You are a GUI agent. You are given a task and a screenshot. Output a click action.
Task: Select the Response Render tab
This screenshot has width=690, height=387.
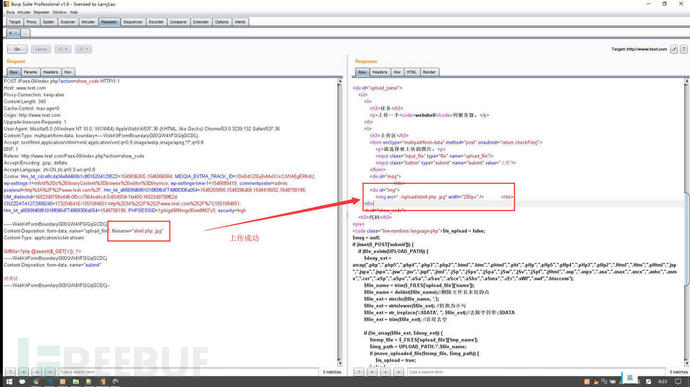(x=429, y=72)
